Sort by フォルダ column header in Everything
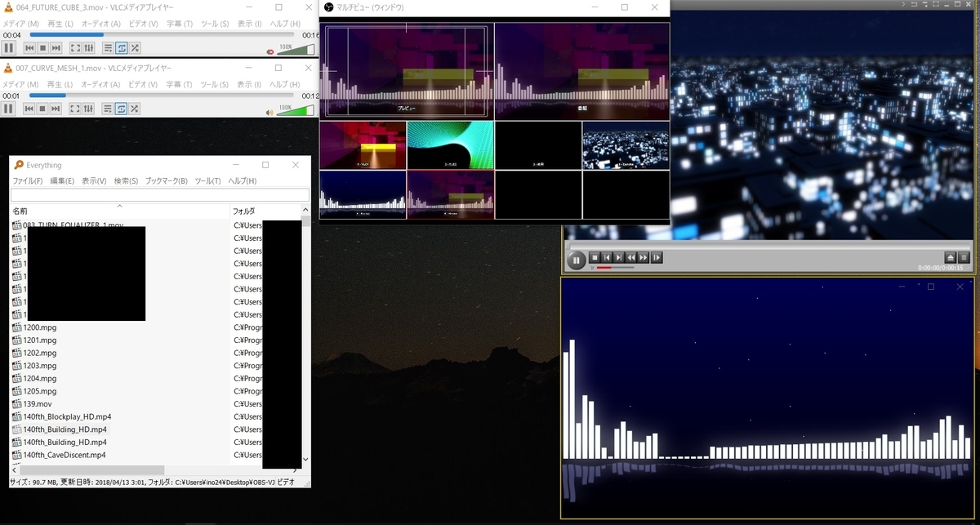This screenshot has width=980, height=525. [x=265, y=211]
